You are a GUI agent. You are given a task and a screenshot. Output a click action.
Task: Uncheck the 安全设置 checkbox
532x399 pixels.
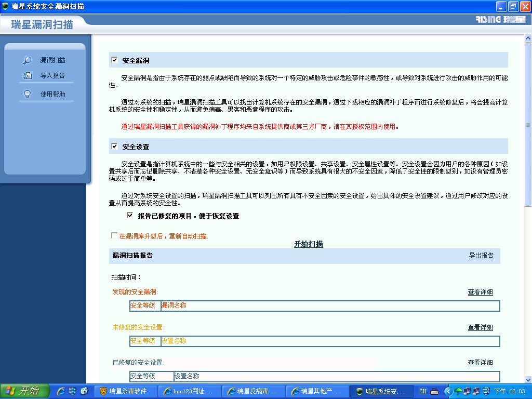[114, 147]
